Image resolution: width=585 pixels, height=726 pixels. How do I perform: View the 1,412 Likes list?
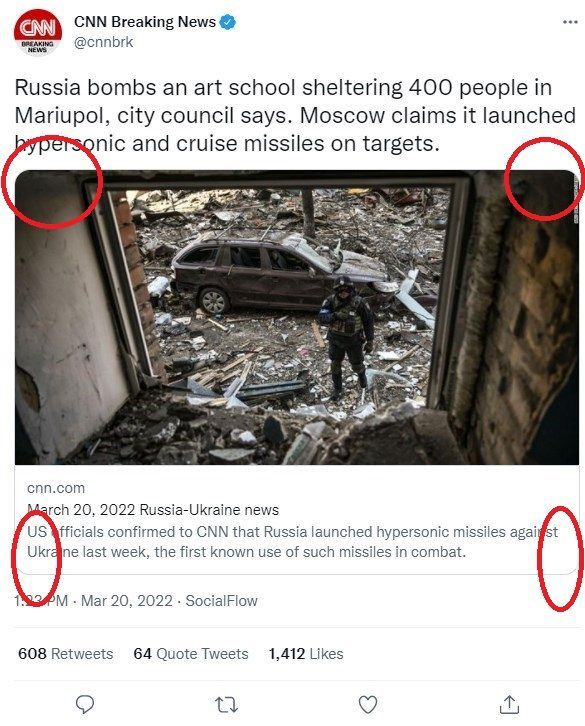[x=306, y=654]
